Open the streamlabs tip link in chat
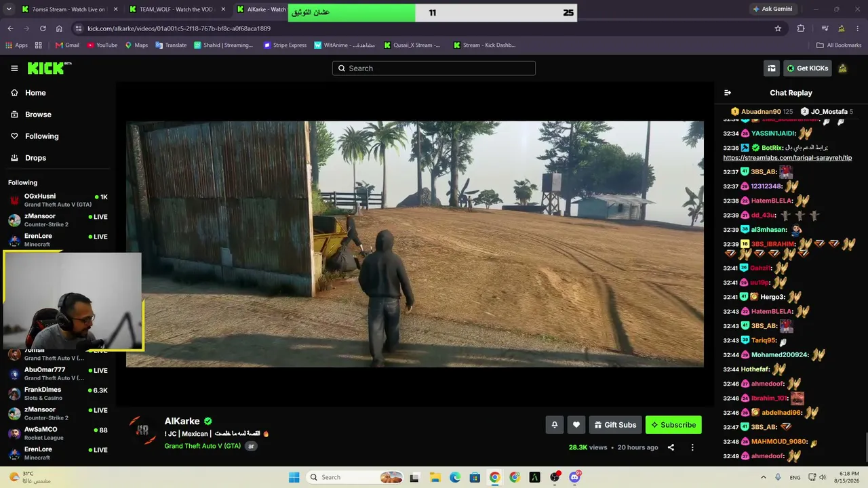The height and width of the screenshot is (488, 868). click(x=787, y=158)
